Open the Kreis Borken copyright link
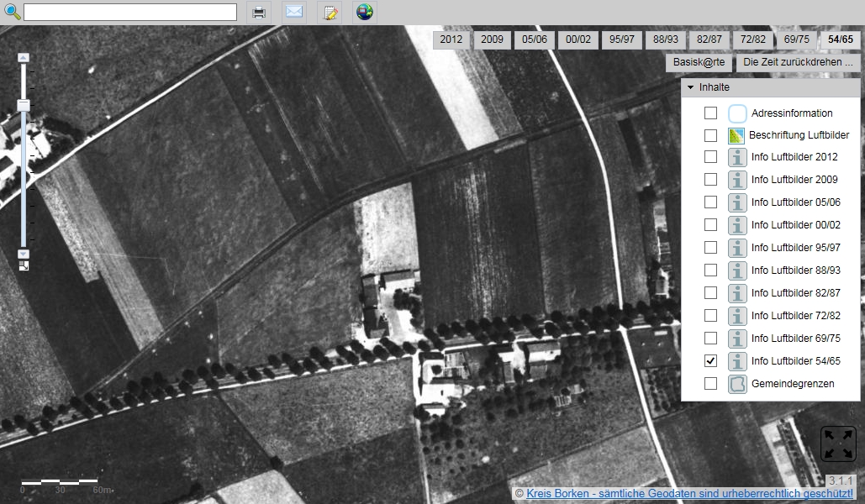 [689, 494]
